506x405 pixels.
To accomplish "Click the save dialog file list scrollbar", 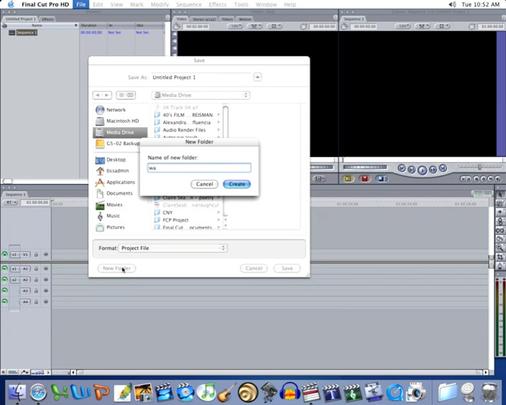I will [x=225, y=160].
